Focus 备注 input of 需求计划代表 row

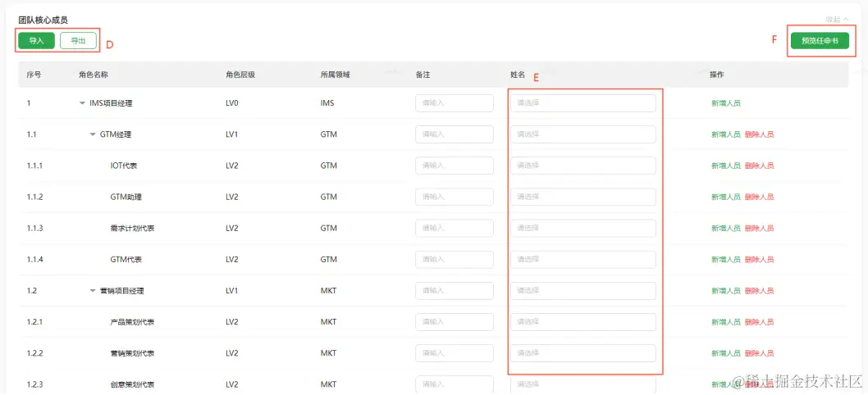[455, 228]
